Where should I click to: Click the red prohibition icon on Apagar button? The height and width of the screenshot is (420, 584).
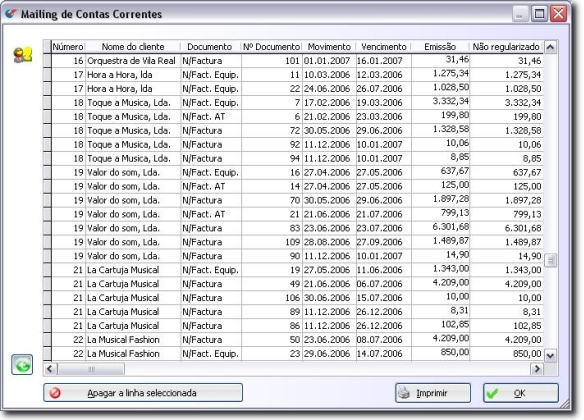click(x=55, y=393)
